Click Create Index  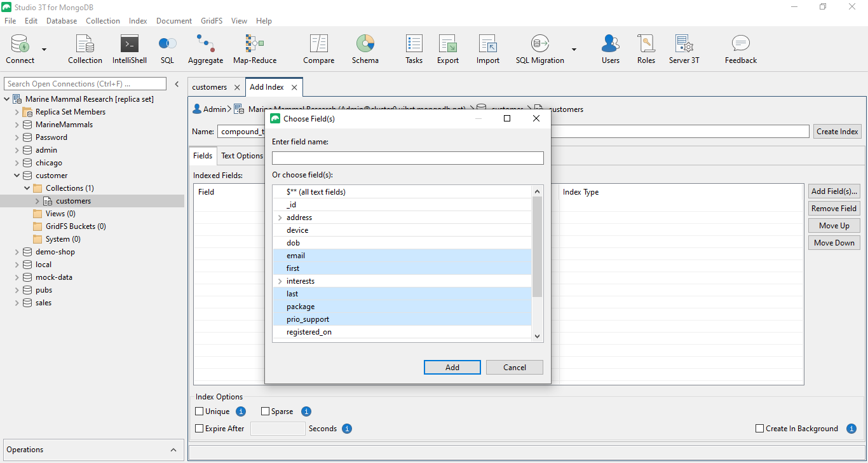click(x=837, y=131)
